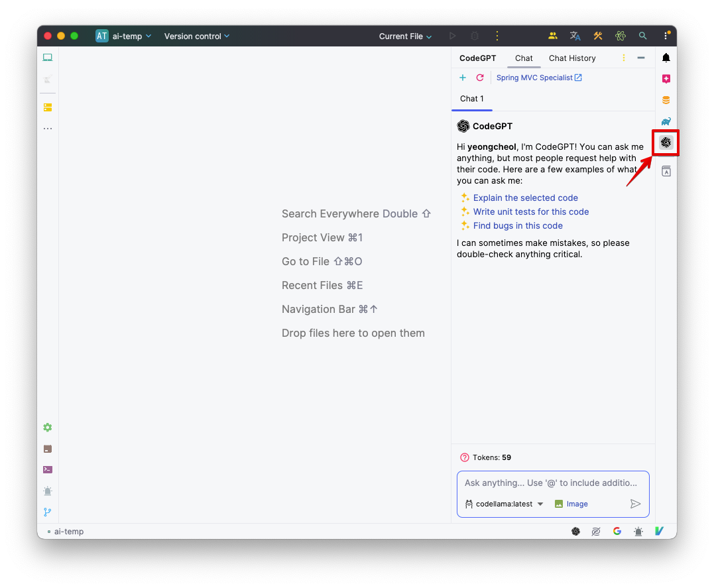Screen dimensions: 714x588
Task: Open the Terminal tool window
Action: 47,469
